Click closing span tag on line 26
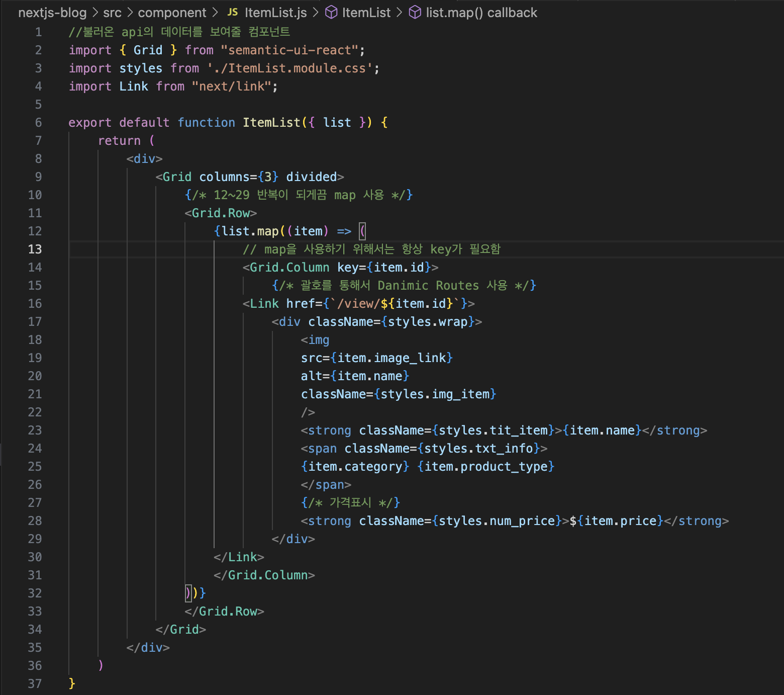This screenshot has width=784, height=695. click(326, 484)
